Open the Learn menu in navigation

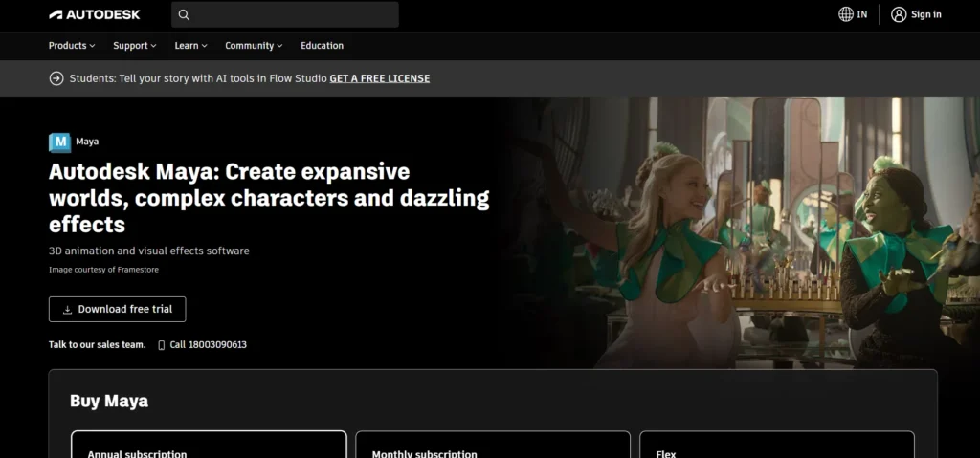[x=190, y=46]
